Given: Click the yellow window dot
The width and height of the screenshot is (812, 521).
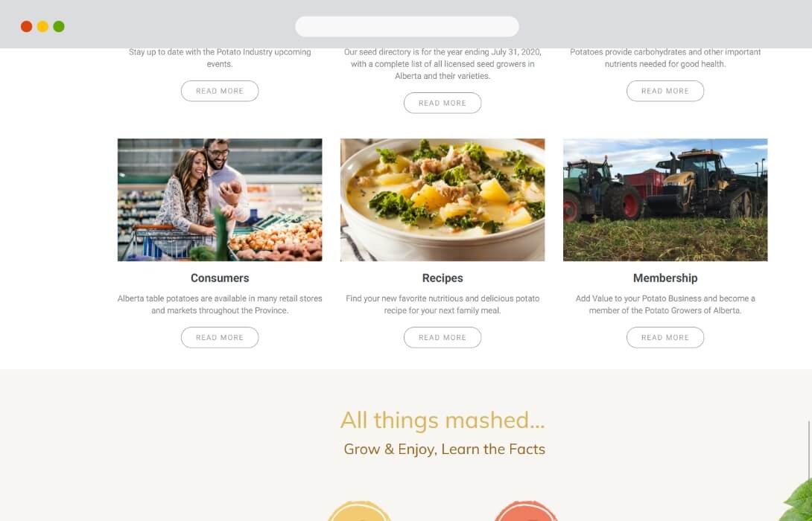Looking at the screenshot, I should (42, 26).
